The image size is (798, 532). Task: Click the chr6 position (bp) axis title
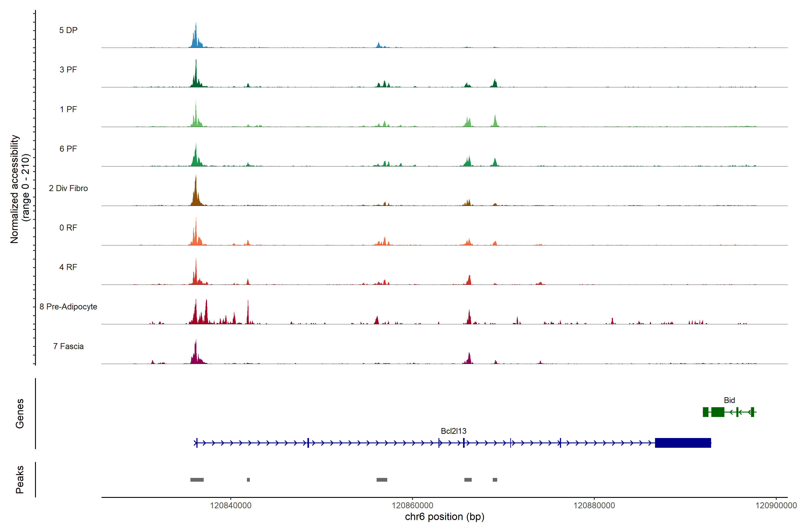coord(444,517)
